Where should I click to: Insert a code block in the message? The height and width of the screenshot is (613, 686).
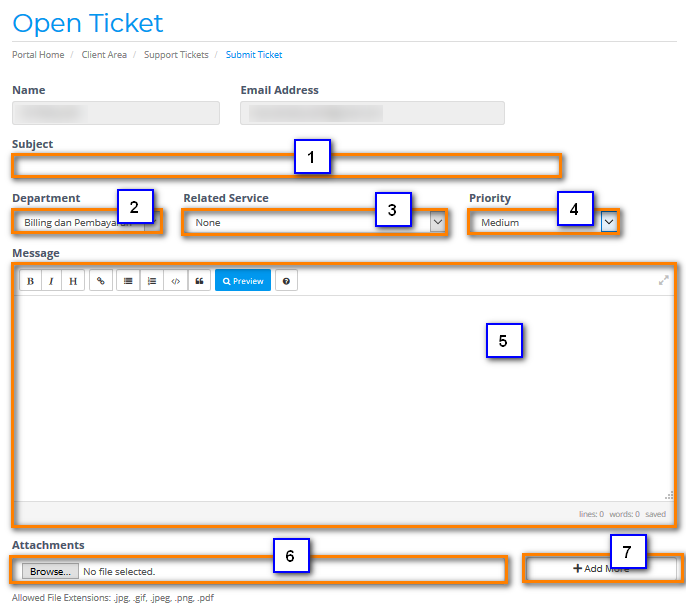coord(175,281)
